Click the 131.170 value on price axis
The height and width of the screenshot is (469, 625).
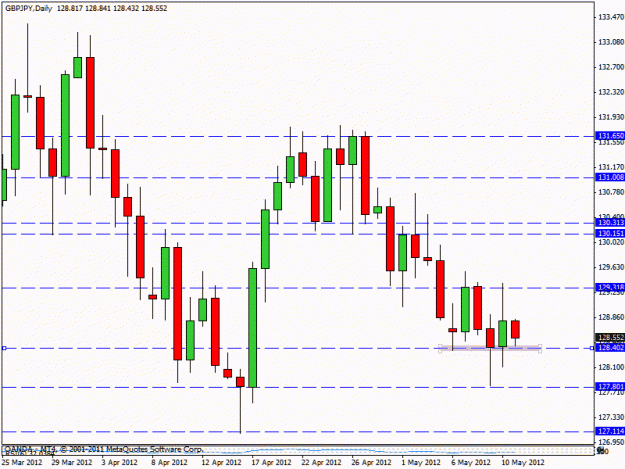(611, 167)
